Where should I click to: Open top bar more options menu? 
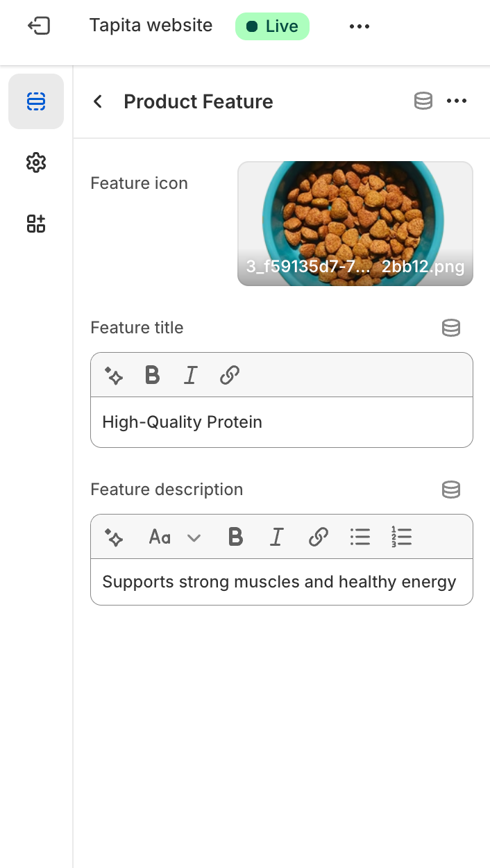point(360,26)
